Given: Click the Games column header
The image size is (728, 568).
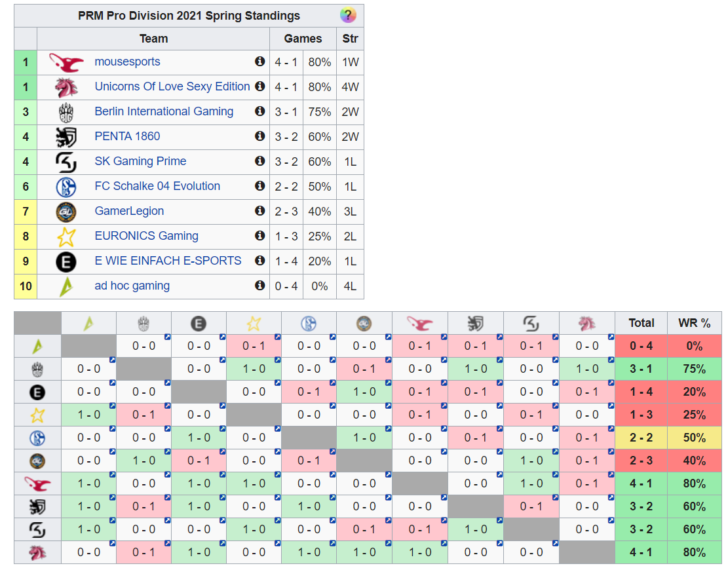Looking at the screenshot, I should 303,39.
